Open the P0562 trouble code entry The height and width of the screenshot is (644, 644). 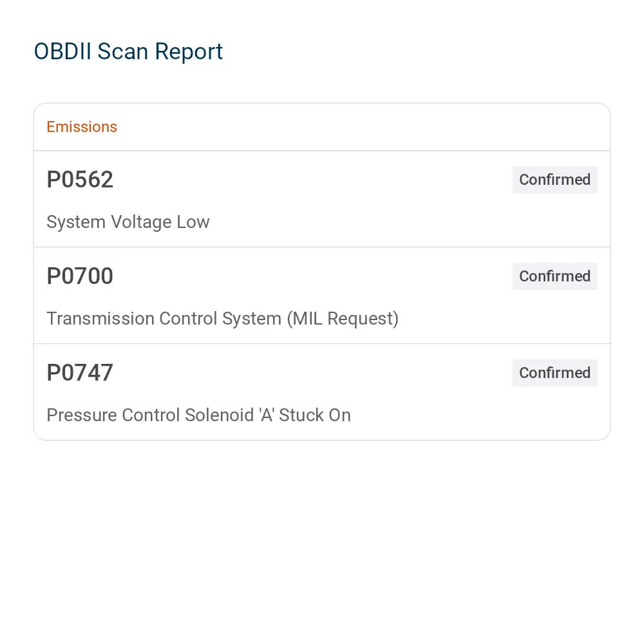tap(322, 199)
